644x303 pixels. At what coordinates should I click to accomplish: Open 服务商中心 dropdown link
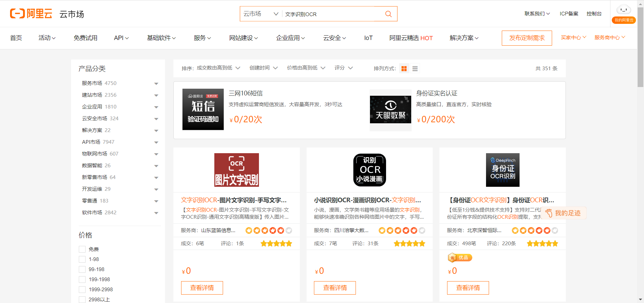(x=610, y=37)
